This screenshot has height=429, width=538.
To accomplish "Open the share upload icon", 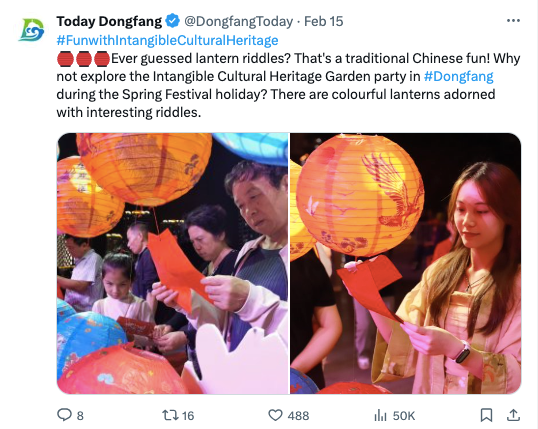I will pyautogui.click(x=513, y=415).
